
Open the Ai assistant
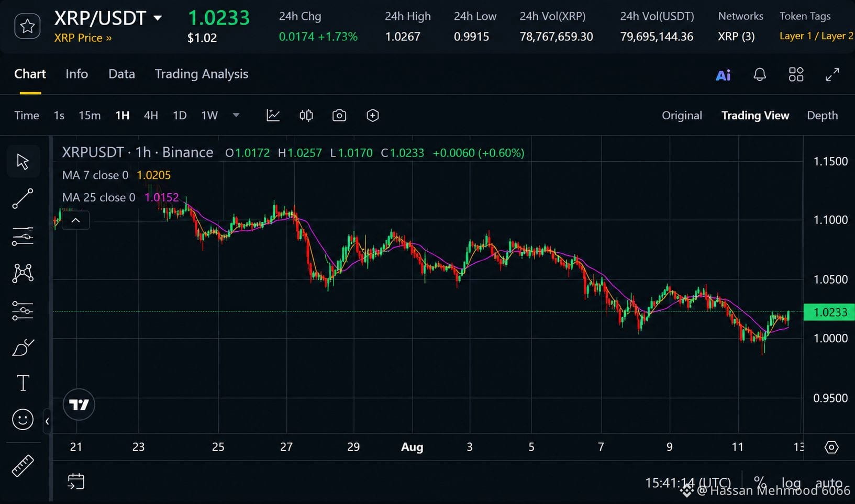click(723, 75)
